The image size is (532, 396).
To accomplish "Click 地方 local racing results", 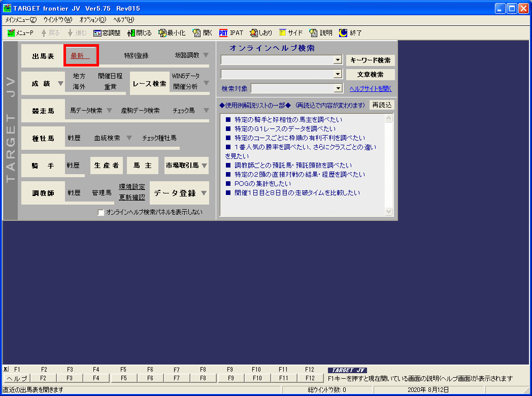I will coord(79,76).
